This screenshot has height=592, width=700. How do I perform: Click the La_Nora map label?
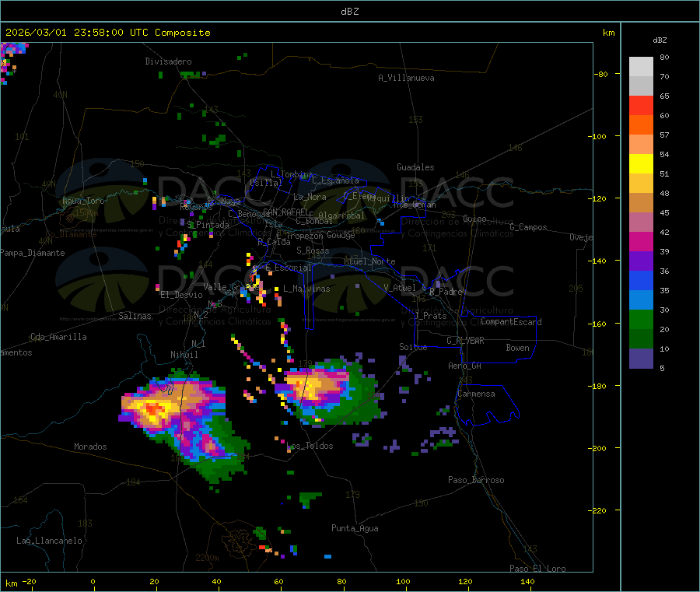(310, 197)
